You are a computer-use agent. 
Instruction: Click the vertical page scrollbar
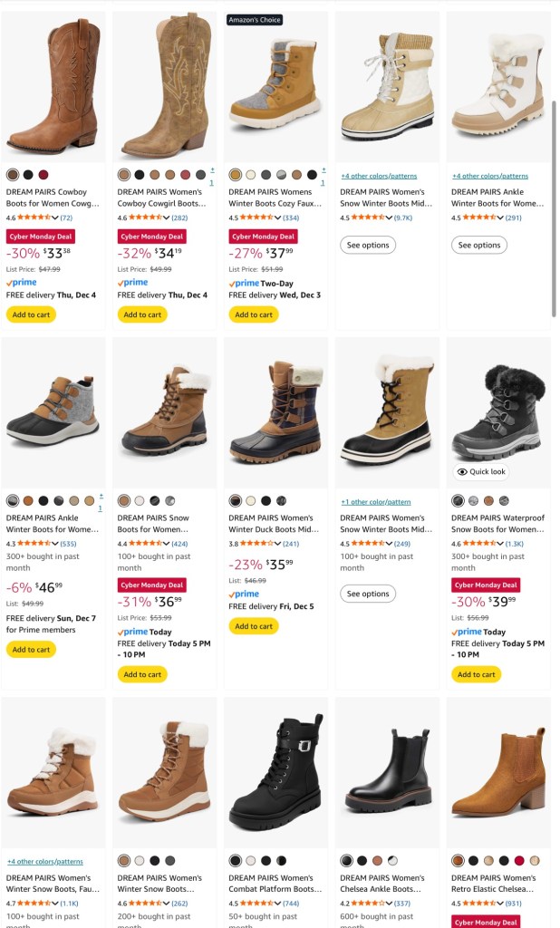tap(555, 208)
